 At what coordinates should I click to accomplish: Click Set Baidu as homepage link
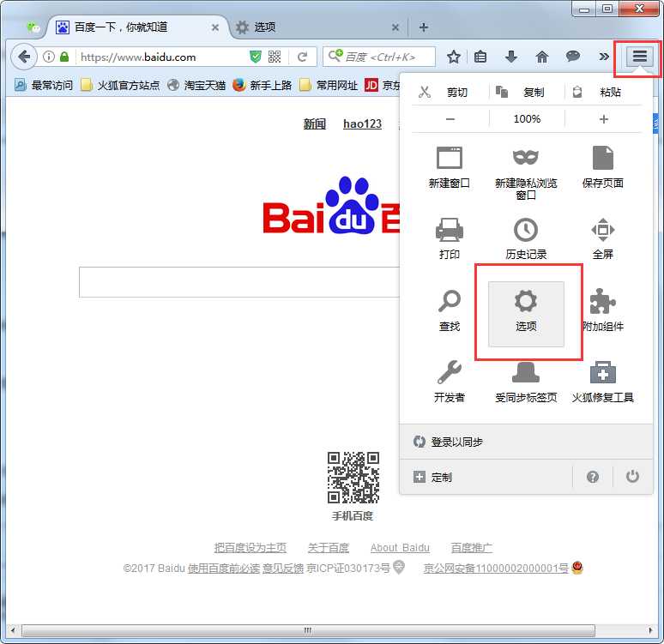point(251,547)
